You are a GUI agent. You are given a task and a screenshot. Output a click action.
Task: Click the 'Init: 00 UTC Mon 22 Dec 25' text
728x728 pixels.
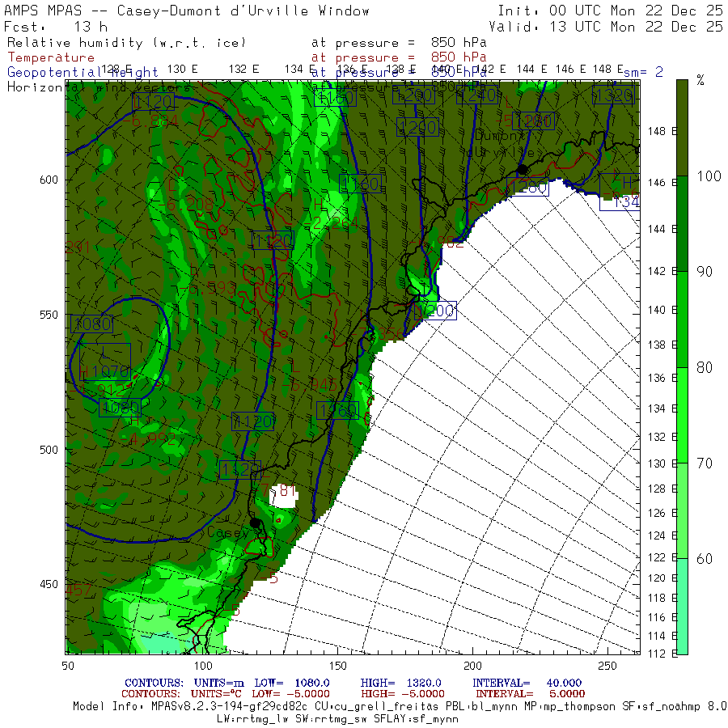coord(611,11)
